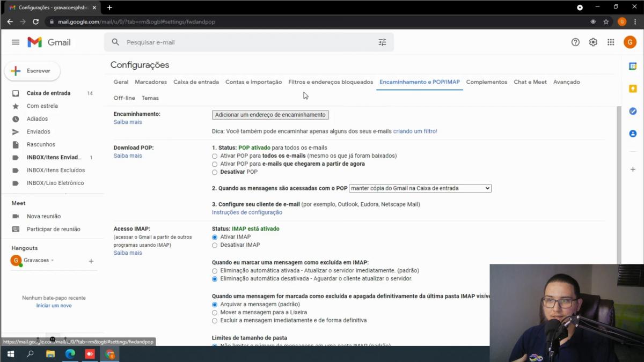Open the Settings gear icon
The image size is (644, 362).
pos(593,42)
